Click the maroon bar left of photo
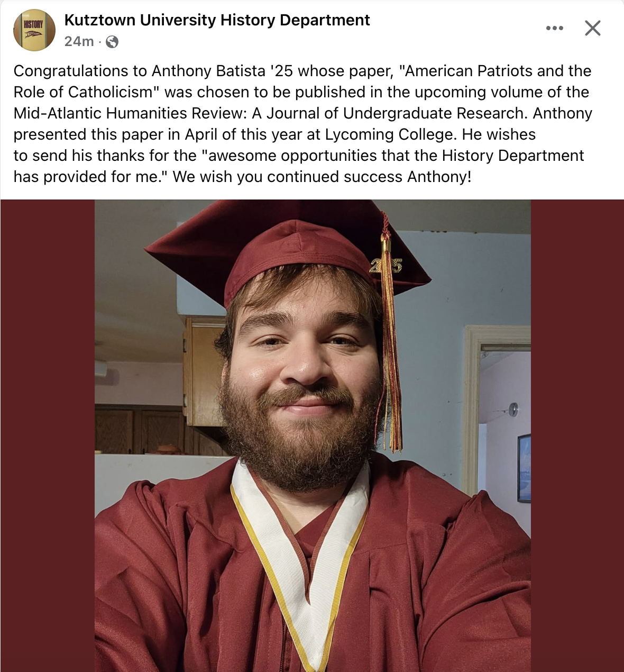 [x=48, y=434]
